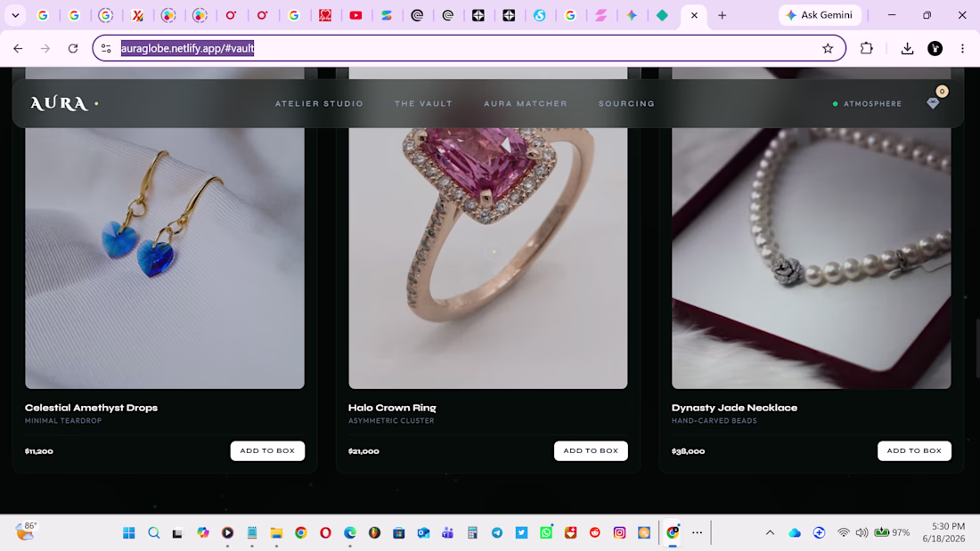Add Halo Crown Ring to box
Image resolution: width=980 pixels, height=551 pixels.
pos(591,450)
